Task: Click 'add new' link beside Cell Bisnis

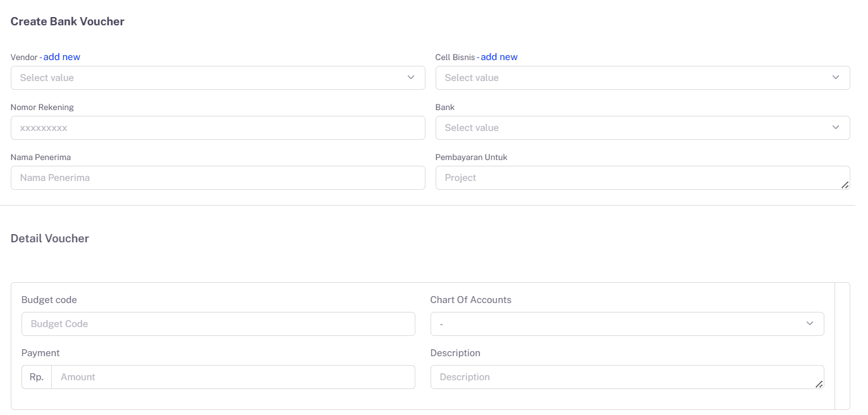Action: [x=499, y=57]
